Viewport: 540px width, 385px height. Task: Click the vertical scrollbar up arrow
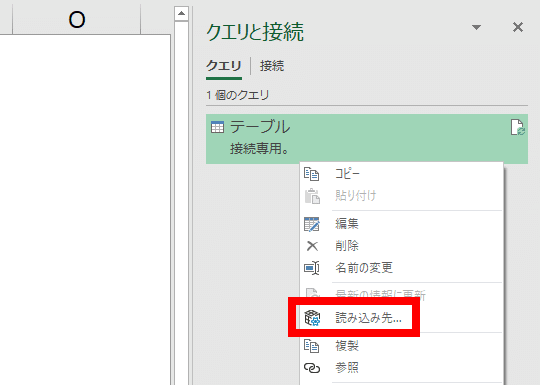(x=181, y=14)
